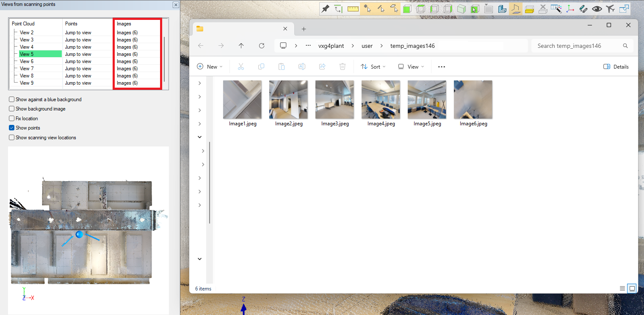Click the XYZ coordinate axes icon
This screenshot has height=315, width=644.
pos(570,9)
